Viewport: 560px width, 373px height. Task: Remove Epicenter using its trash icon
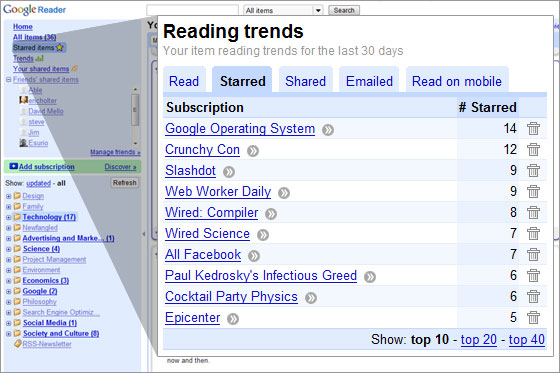tap(533, 318)
